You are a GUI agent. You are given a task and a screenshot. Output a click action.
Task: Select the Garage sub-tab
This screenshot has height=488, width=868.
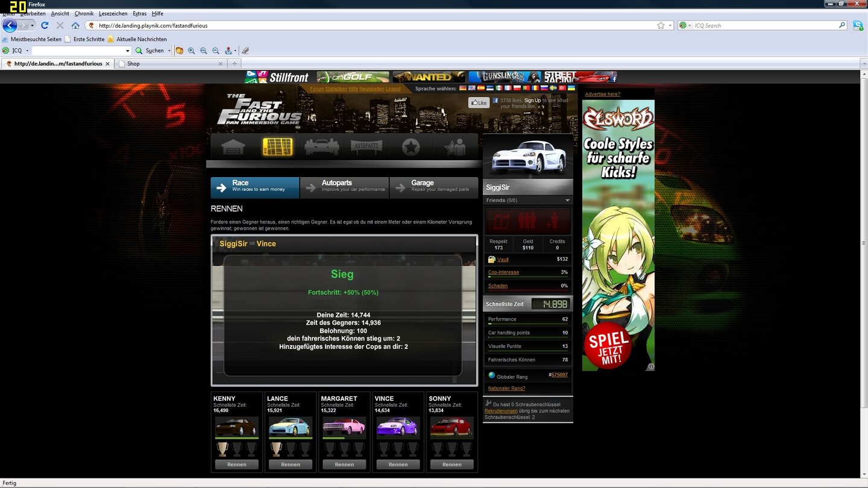[x=434, y=187]
